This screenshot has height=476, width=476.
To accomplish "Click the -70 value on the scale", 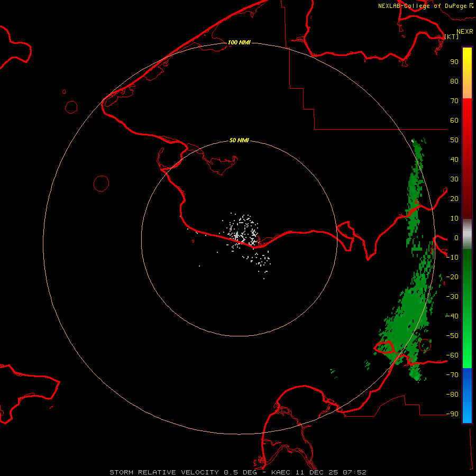I will point(452,374).
